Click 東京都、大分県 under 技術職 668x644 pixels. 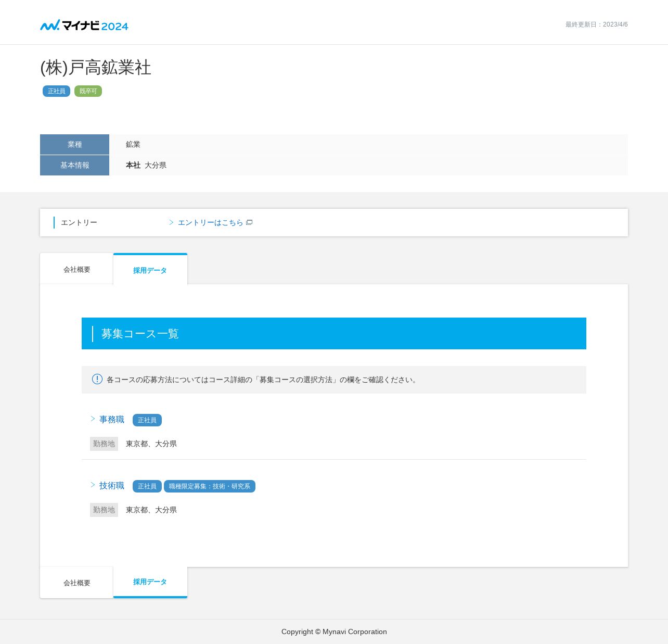tap(151, 510)
